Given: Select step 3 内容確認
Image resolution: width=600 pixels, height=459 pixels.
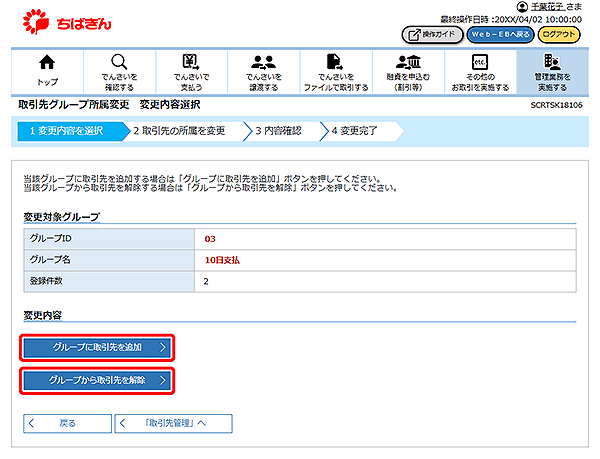Looking at the screenshot, I should click(279, 131).
